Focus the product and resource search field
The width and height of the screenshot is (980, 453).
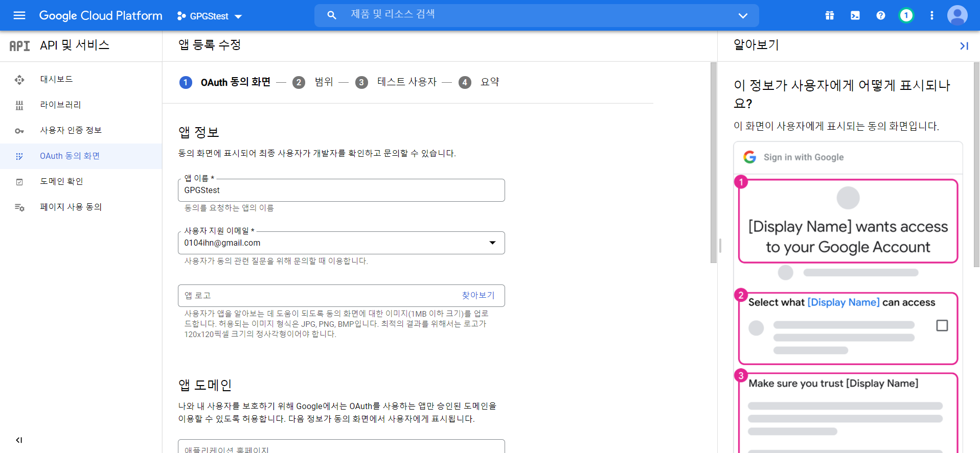[x=537, y=15]
